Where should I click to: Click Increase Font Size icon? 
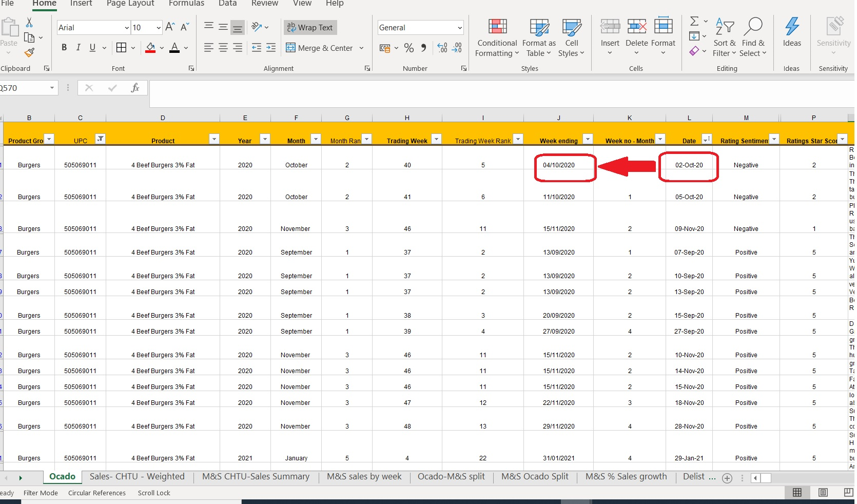click(x=170, y=27)
